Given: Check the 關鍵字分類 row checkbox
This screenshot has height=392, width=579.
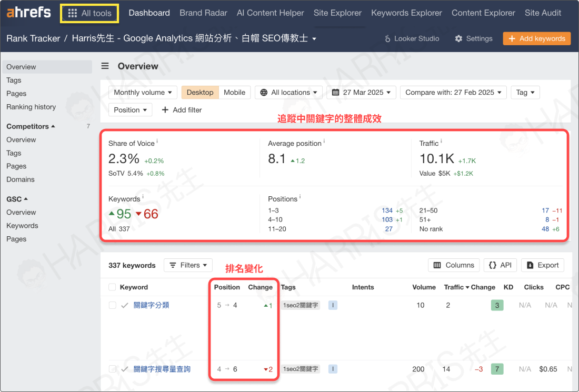Looking at the screenshot, I should 112,305.
